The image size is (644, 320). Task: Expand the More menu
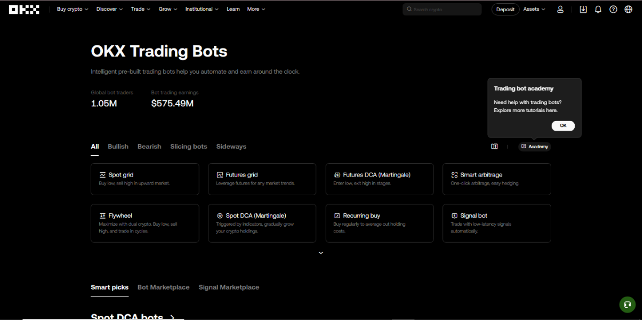click(256, 9)
